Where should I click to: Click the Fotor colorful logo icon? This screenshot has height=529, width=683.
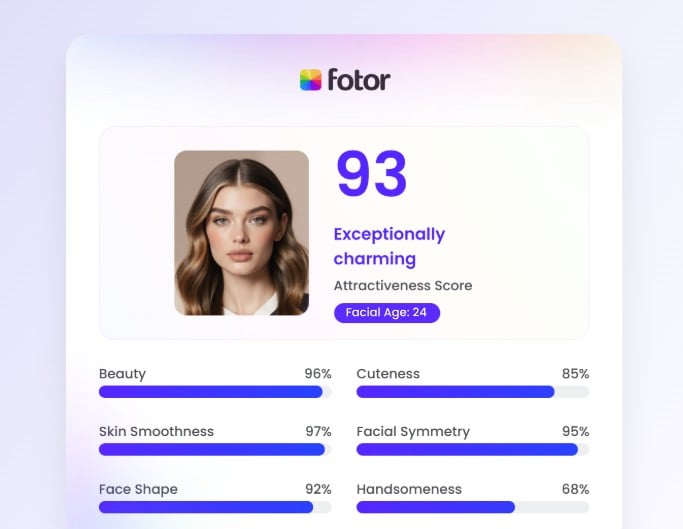pos(311,80)
